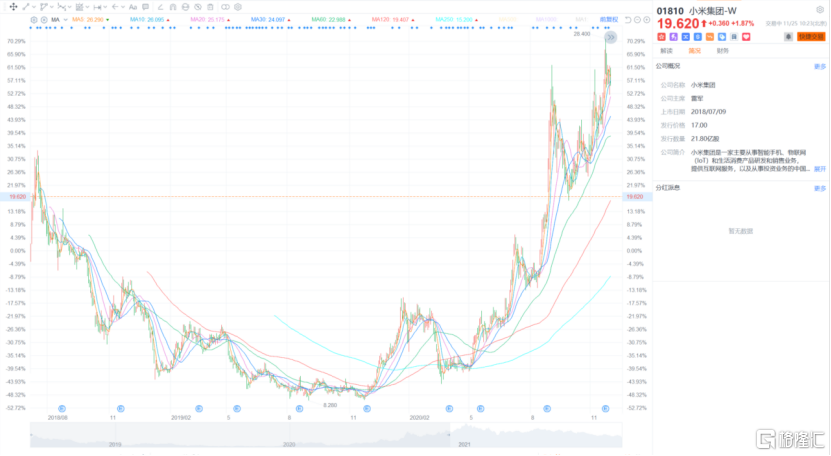Image resolution: width=831 pixels, height=456 pixels.
Task: Switch to the 解读 tab
Action: tap(666, 51)
